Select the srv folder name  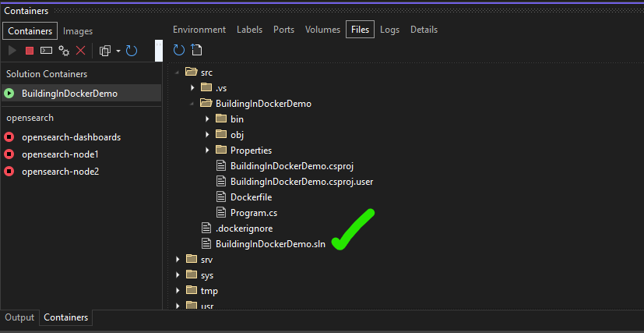[206, 260]
